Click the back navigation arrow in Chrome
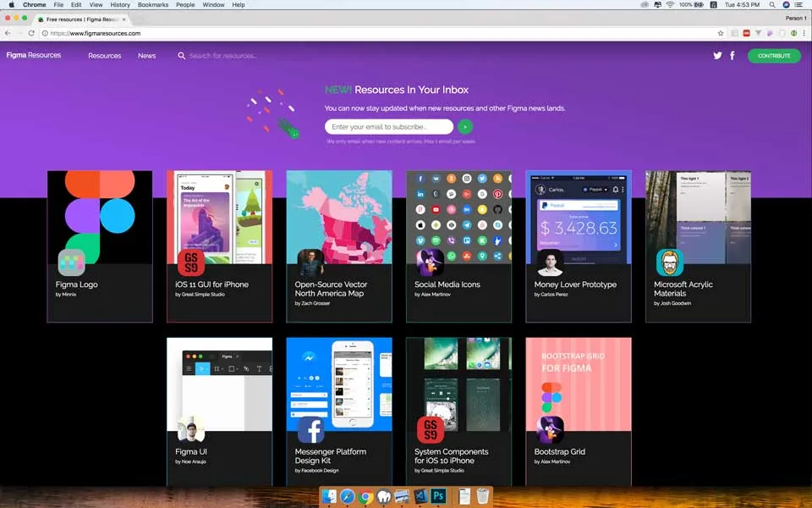Image resolution: width=812 pixels, height=508 pixels. [8, 33]
